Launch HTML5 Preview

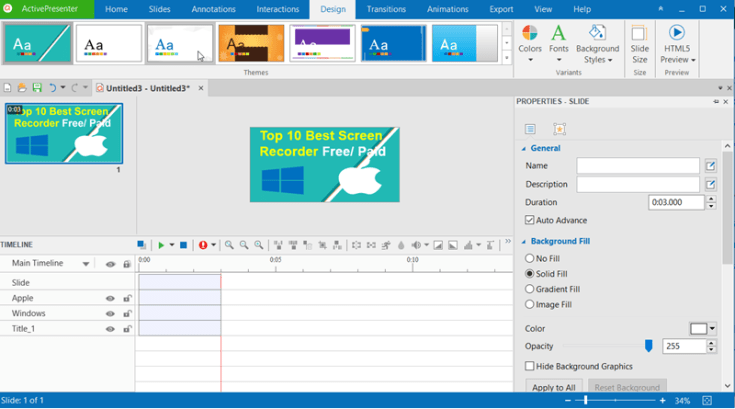(677, 44)
